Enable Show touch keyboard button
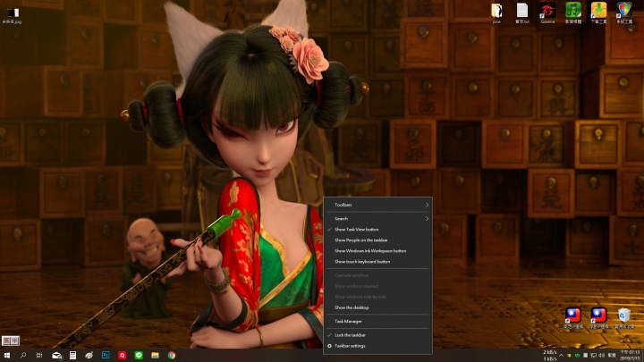644x362 pixels. coord(377,261)
